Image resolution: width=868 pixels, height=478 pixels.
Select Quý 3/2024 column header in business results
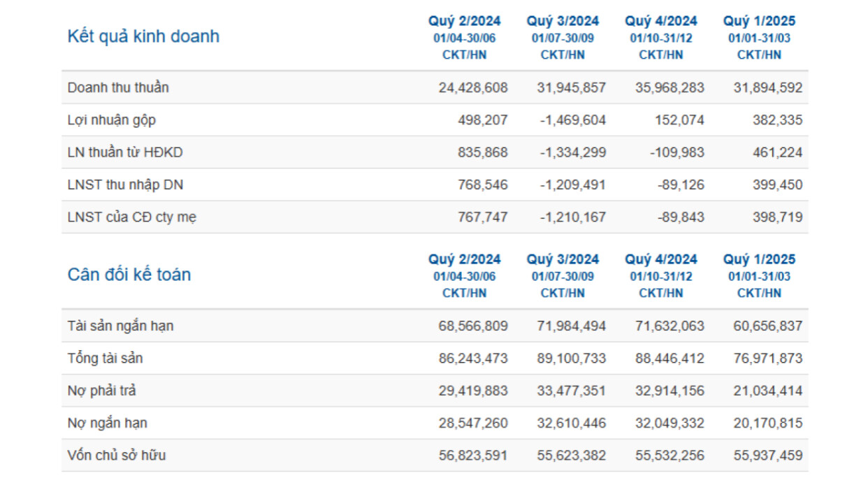(x=563, y=22)
